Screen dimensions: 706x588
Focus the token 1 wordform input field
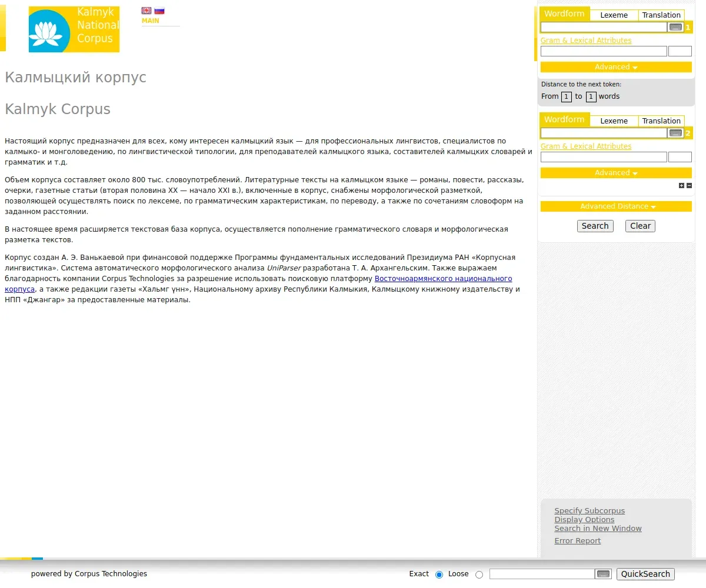click(604, 27)
